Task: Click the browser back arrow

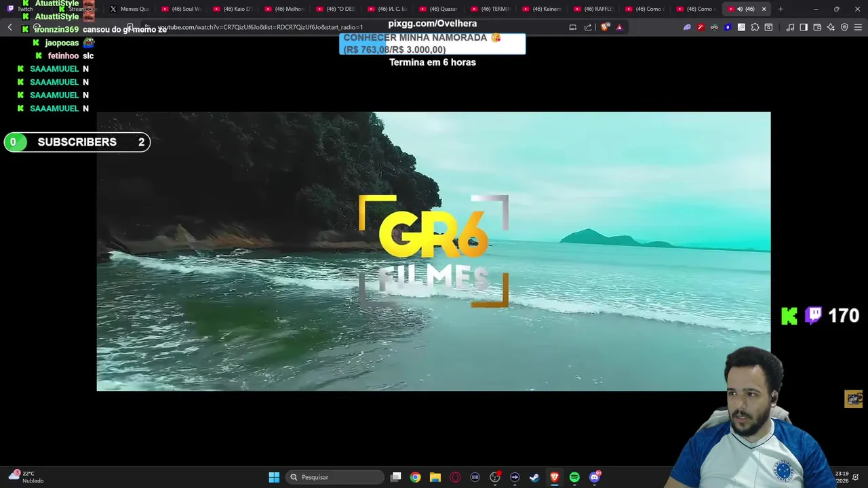Action: [x=9, y=27]
